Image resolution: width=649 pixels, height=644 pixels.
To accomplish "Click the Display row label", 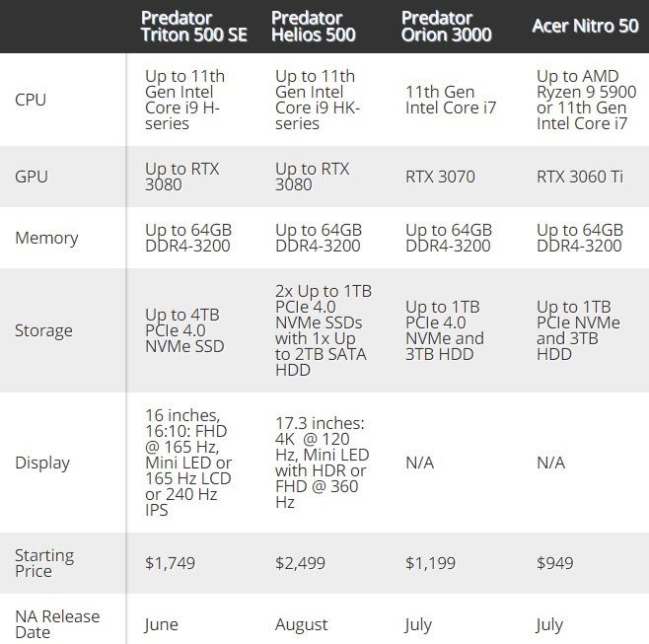I will [x=42, y=463].
